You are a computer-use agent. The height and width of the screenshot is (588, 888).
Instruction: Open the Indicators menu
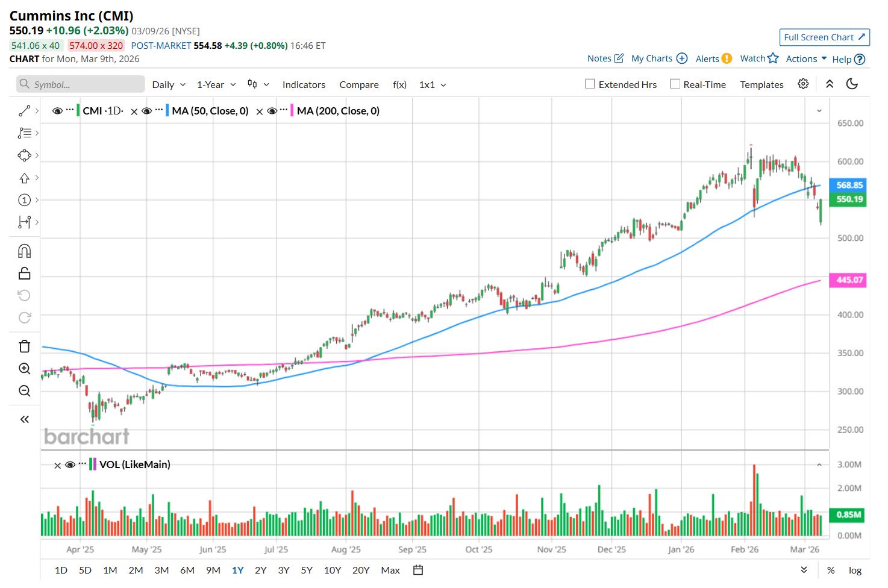click(304, 85)
